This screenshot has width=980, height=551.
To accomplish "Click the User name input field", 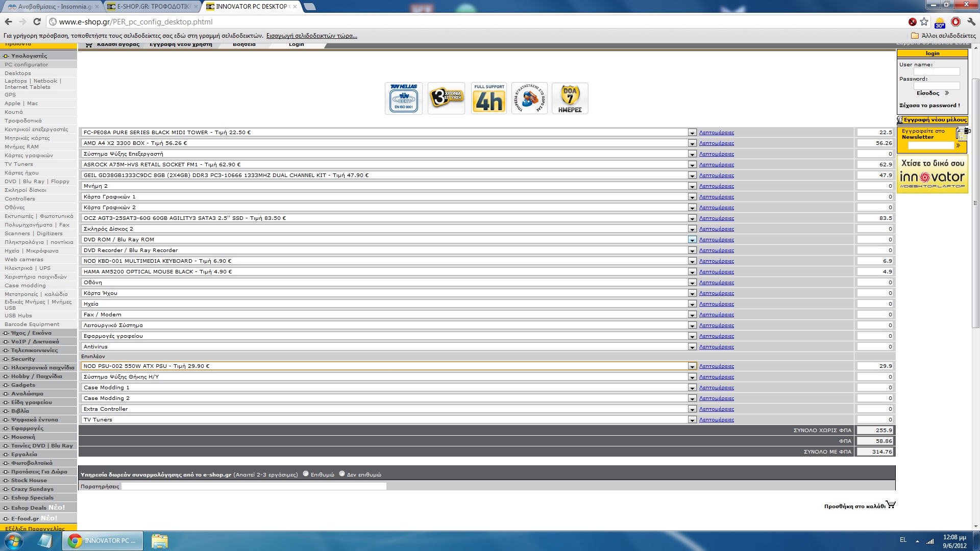I will [x=936, y=71].
